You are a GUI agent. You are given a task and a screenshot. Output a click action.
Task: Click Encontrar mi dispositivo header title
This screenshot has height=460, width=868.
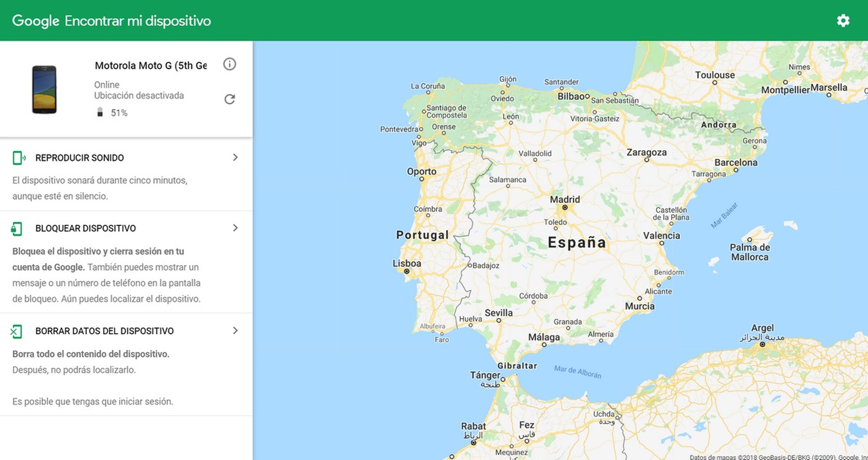click(137, 21)
